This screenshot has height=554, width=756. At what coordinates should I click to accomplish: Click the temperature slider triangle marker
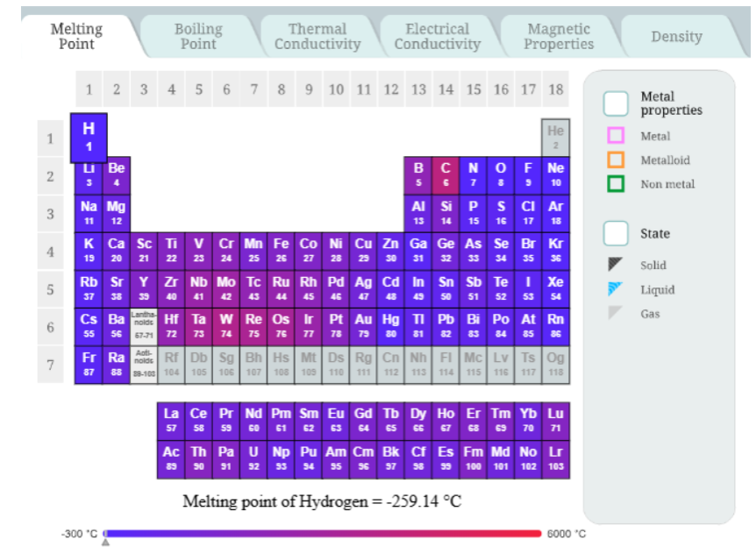coord(106,543)
